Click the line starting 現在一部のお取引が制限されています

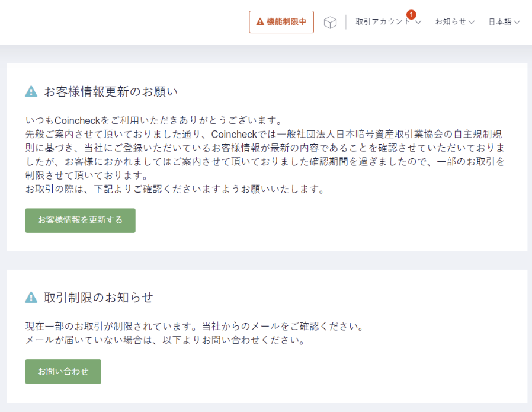(195, 326)
